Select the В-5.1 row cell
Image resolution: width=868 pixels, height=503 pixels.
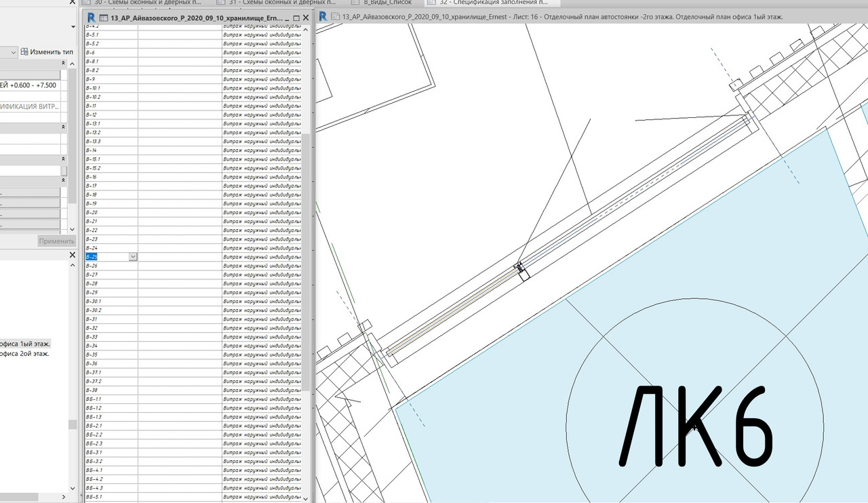(111, 35)
